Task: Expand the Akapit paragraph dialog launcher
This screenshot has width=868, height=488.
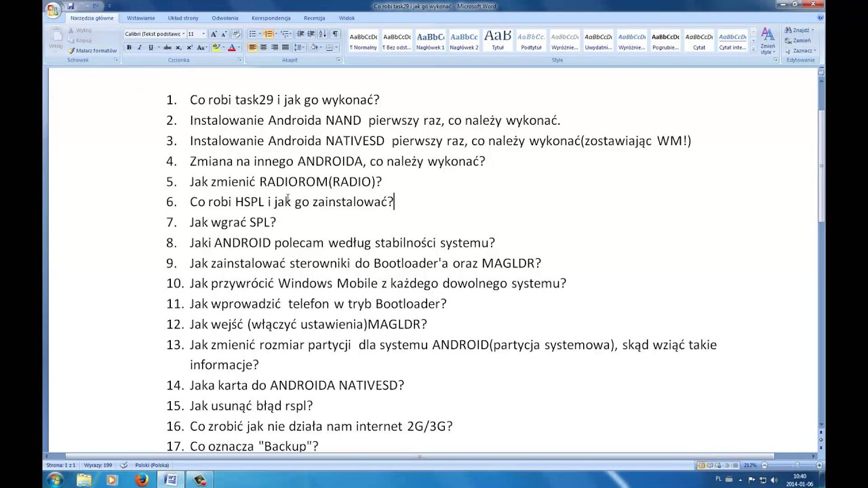Action: 338,60
